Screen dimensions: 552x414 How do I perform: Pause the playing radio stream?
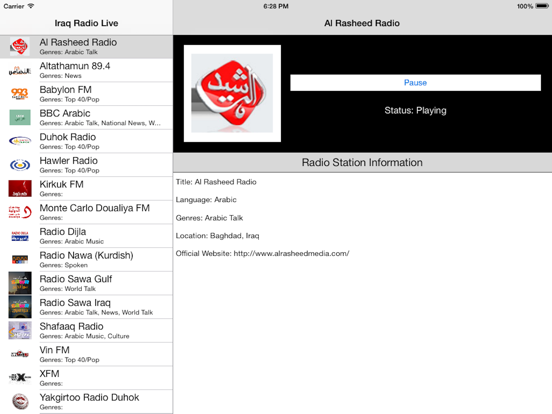415,82
